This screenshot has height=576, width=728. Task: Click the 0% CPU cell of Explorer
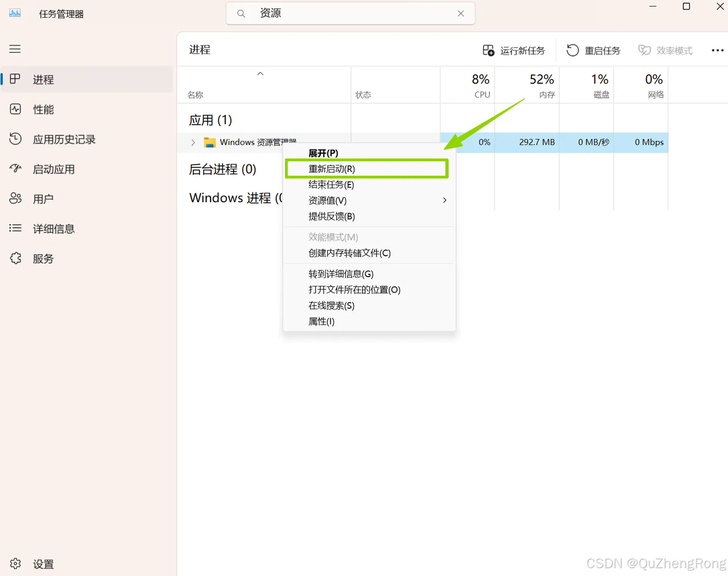(x=475, y=142)
